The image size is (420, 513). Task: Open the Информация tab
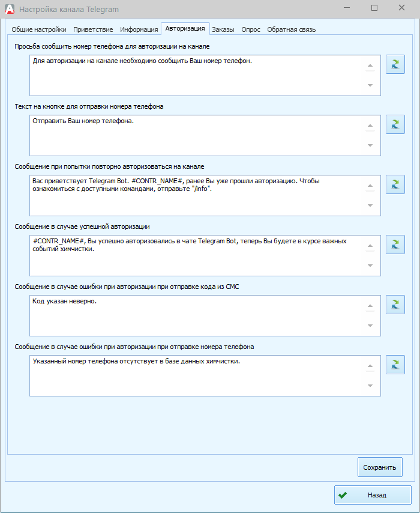click(x=139, y=29)
